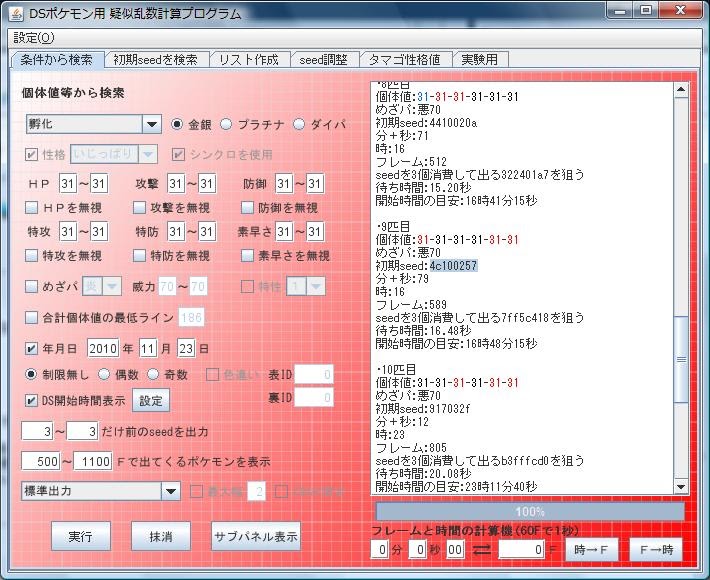Enable the HPを無視 checkbox
This screenshot has height=580, width=710.
pyautogui.click(x=31, y=207)
